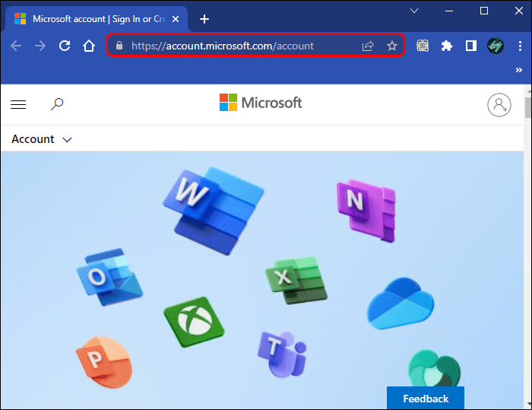
Task: Sign in using the account avatar icon
Action: click(499, 105)
